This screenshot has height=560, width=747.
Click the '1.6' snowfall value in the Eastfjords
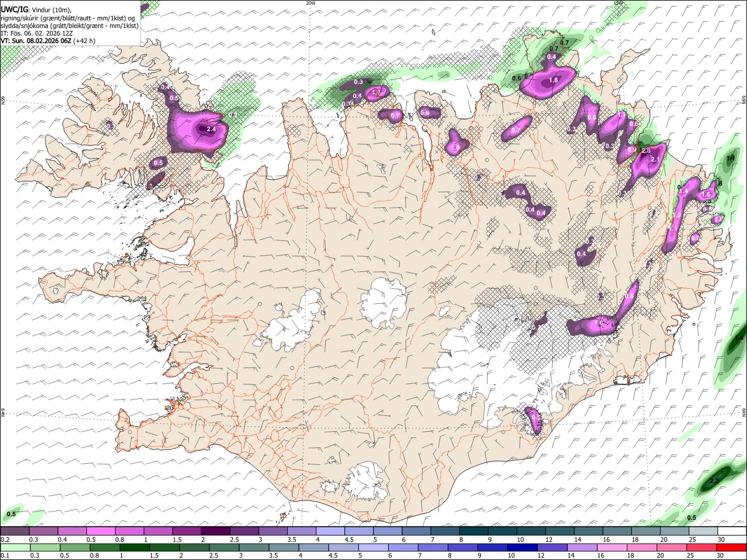(x=706, y=194)
